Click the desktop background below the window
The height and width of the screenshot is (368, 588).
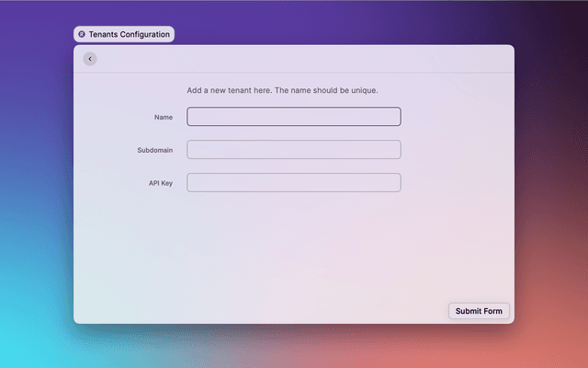[x=294, y=347]
